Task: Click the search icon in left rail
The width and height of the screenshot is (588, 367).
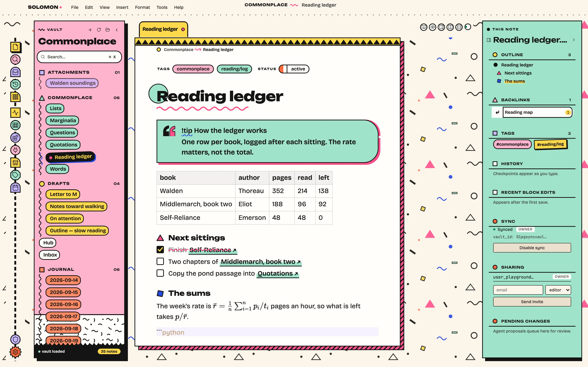Action: [15, 59]
